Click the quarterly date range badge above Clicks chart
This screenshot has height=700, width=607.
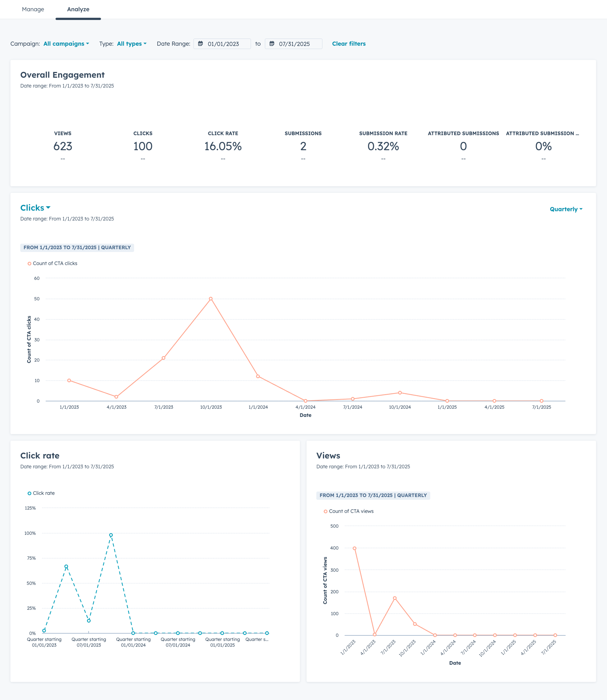[77, 247]
